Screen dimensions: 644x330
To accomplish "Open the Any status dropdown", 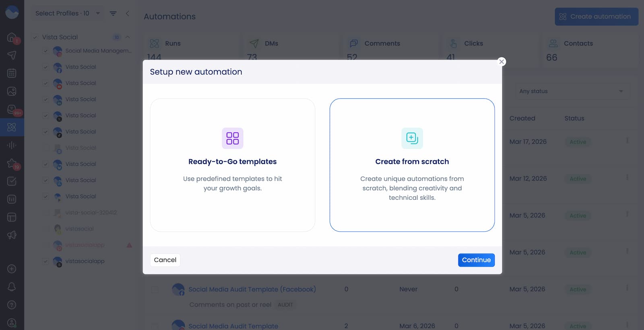I will click(573, 91).
